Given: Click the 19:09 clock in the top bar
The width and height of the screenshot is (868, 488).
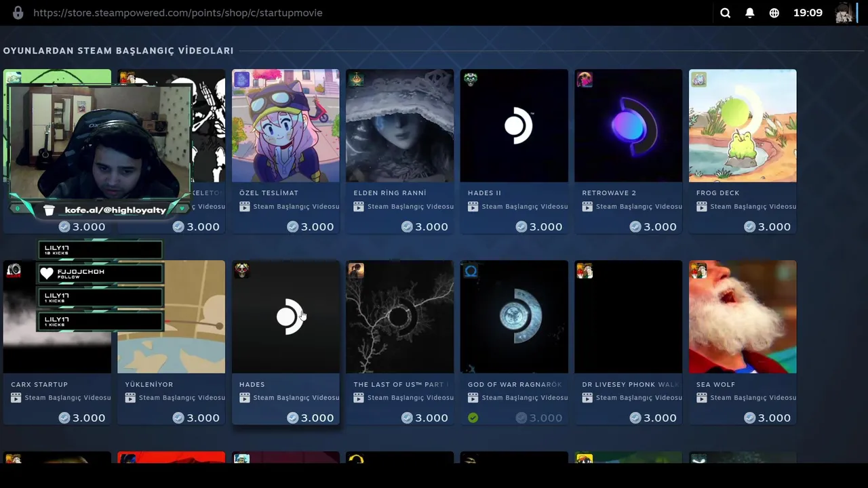Looking at the screenshot, I should [808, 13].
